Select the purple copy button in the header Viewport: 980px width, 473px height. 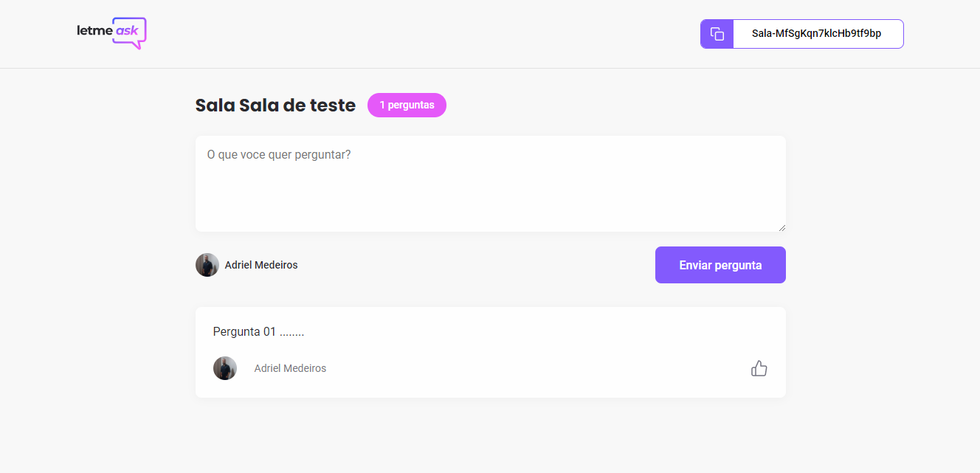pyautogui.click(x=717, y=33)
